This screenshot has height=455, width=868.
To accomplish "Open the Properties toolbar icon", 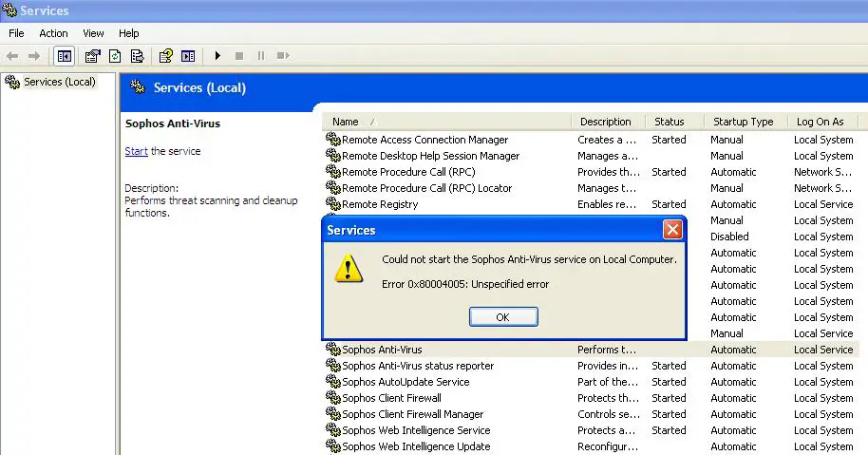I will click(92, 56).
